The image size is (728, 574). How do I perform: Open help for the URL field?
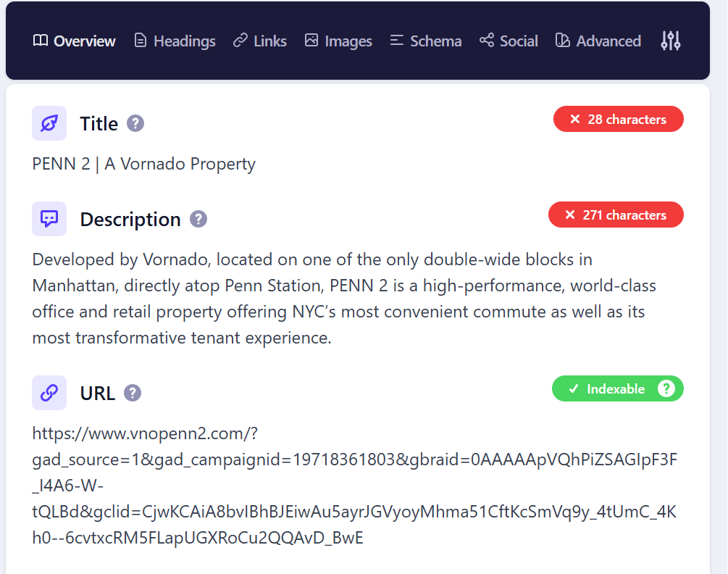click(133, 393)
